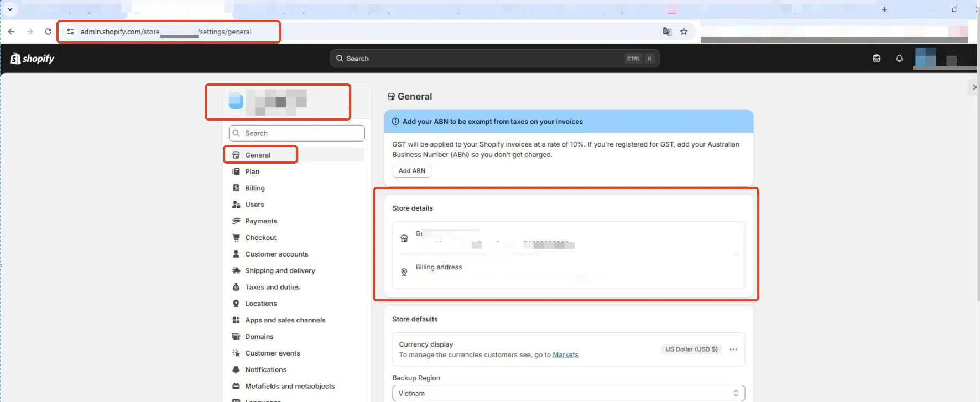Click the top Shopify Search bar

click(x=494, y=59)
